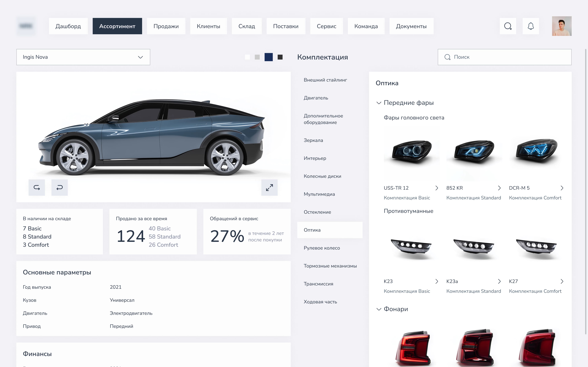Open K27 fog light details via its arrow

tap(562, 281)
